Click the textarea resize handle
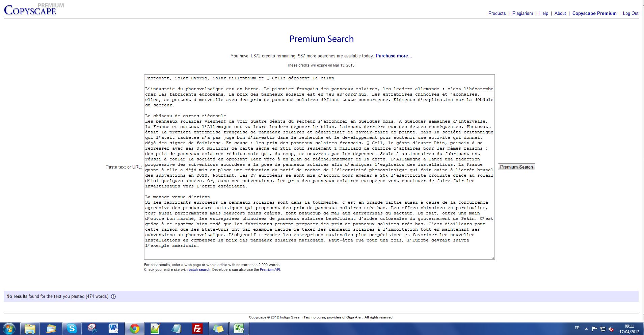 tap(493, 258)
